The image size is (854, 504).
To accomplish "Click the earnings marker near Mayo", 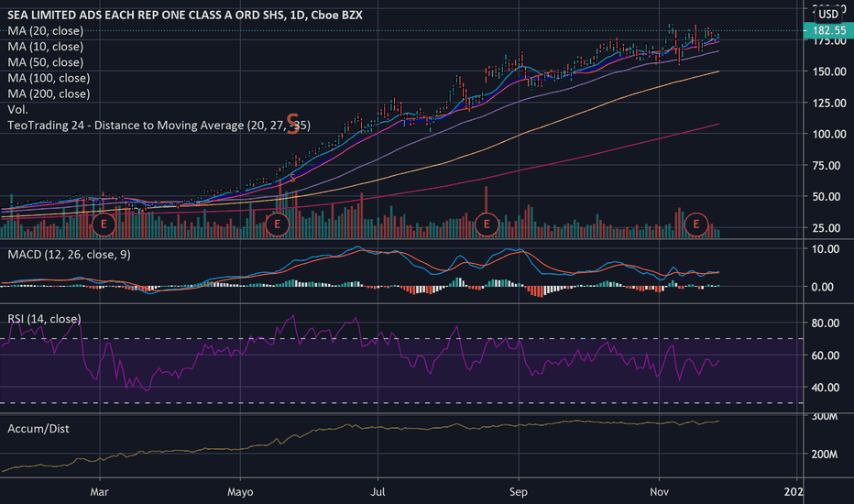I will click(278, 224).
